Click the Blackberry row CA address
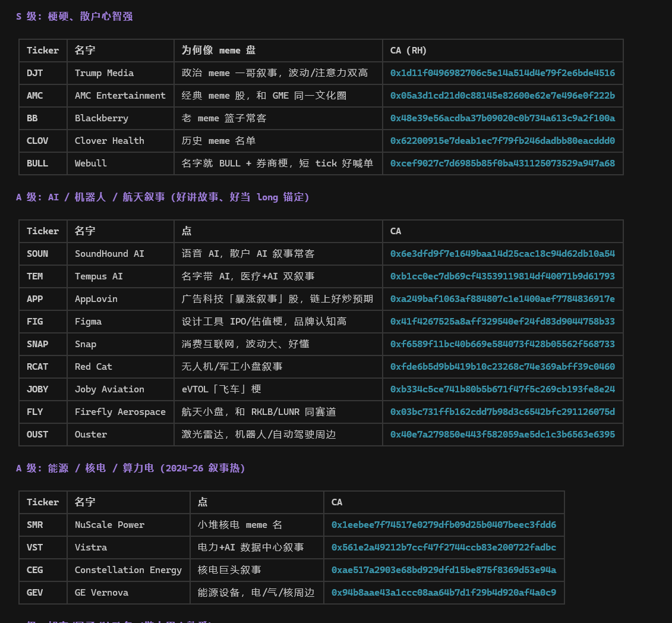The height and width of the screenshot is (623, 672). pyautogui.click(x=502, y=118)
